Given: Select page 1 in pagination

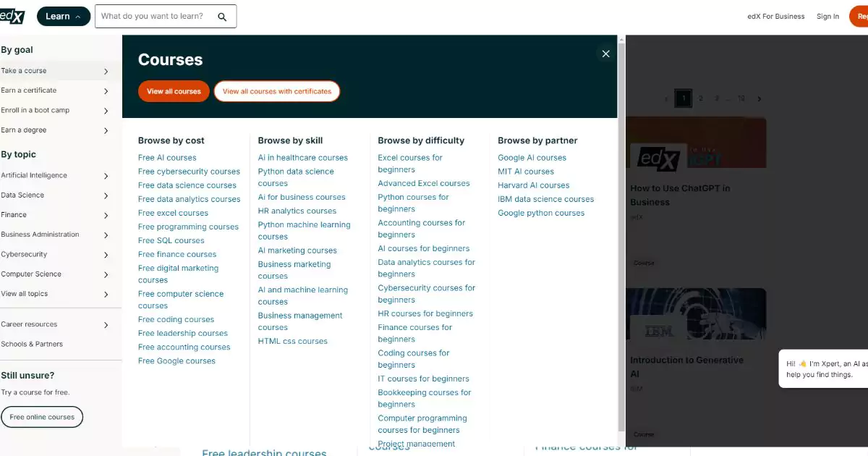Looking at the screenshot, I should (x=683, y=98).
